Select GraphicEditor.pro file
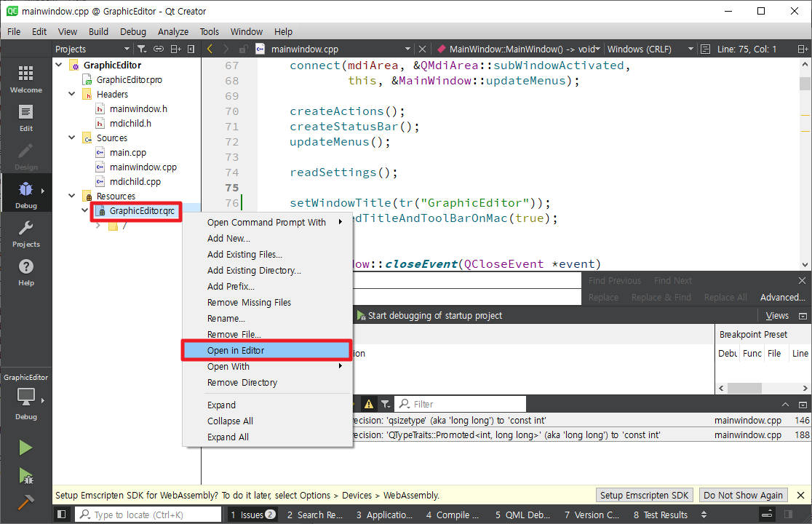This screenshot has width=812, height=524. (x=129, y=80)
